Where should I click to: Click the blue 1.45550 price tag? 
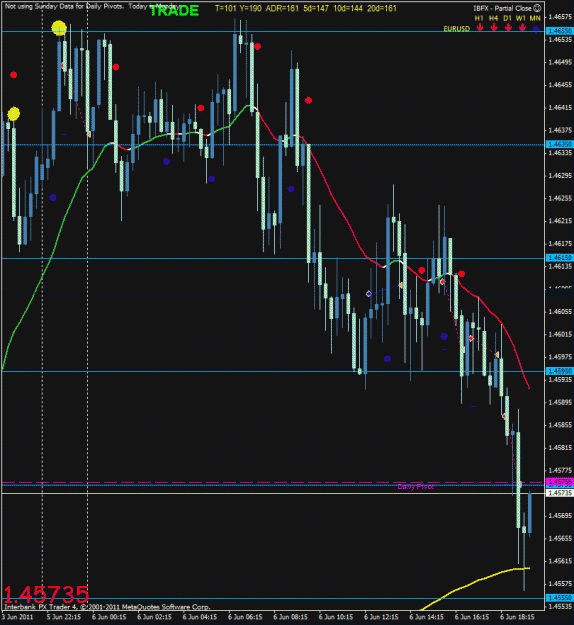click(560, 598)
